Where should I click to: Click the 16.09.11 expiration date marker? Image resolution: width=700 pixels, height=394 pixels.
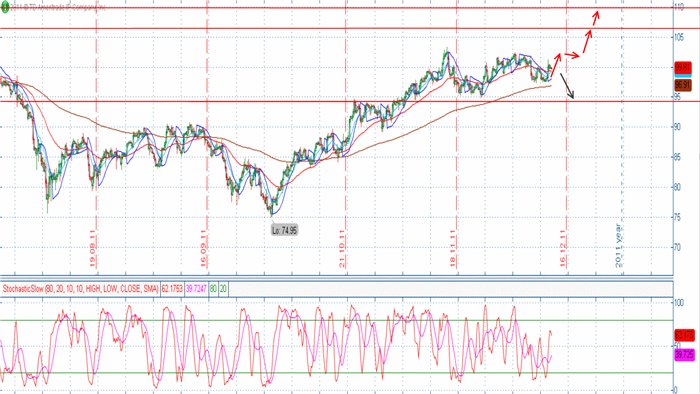pos(204,249)
